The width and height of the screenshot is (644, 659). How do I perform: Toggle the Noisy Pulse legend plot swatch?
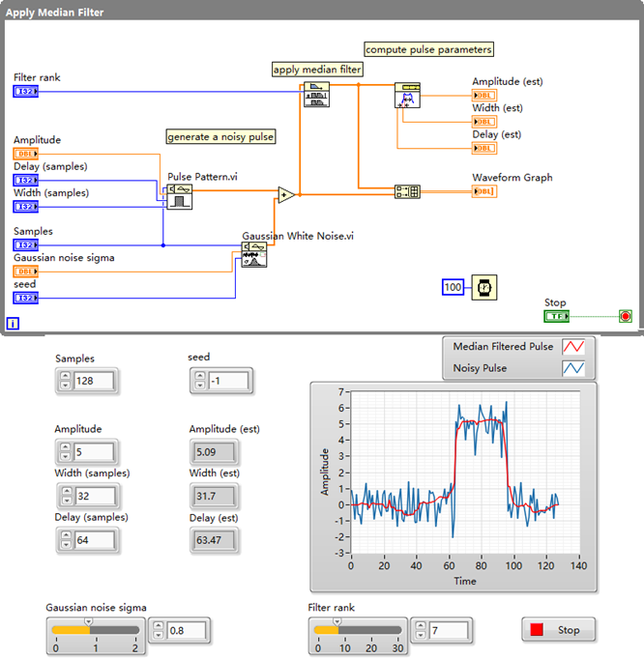pos(574,368)
